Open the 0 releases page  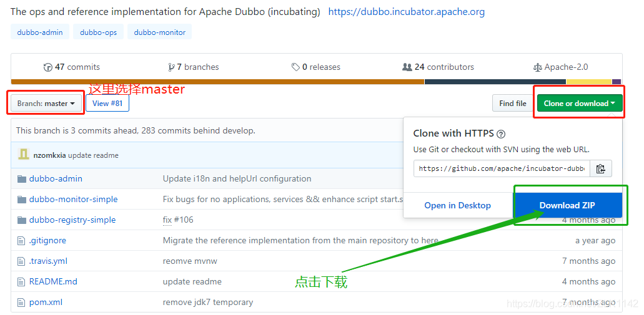(316, 67)
